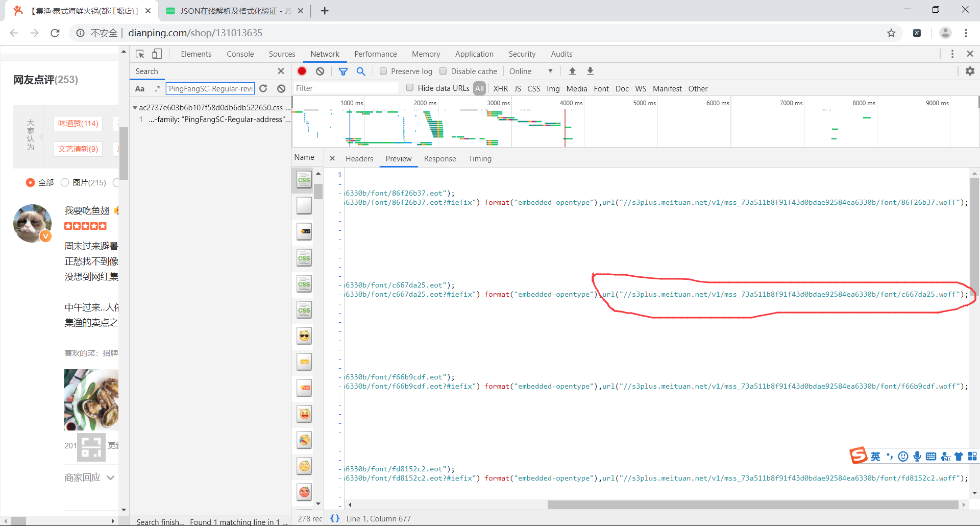This screenshot has height=526, width=980.
Task: Expand the 商家回应 chevron
Action: 111,477
